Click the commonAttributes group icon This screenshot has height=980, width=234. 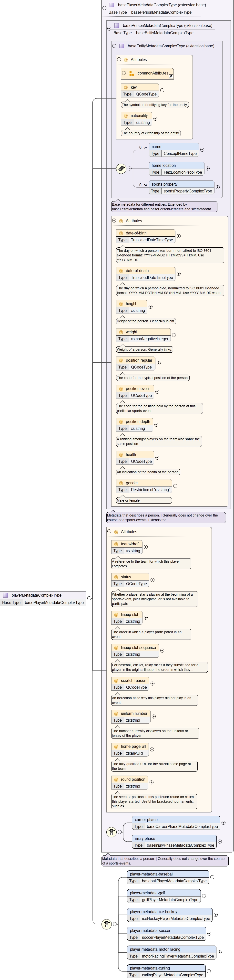132,74
